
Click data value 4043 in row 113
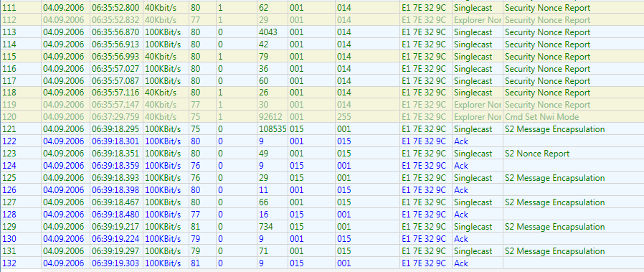coord(267,32)
